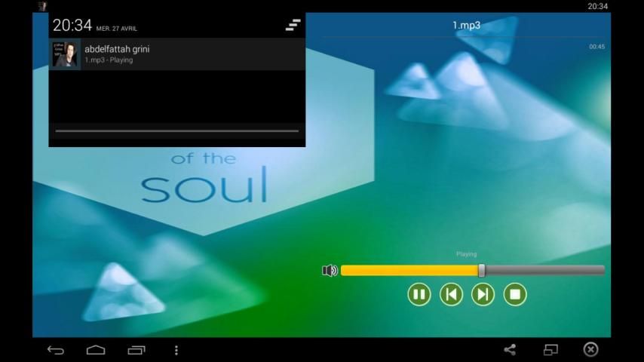Mute audio via the speaker icon

click(x=330, y=271)
